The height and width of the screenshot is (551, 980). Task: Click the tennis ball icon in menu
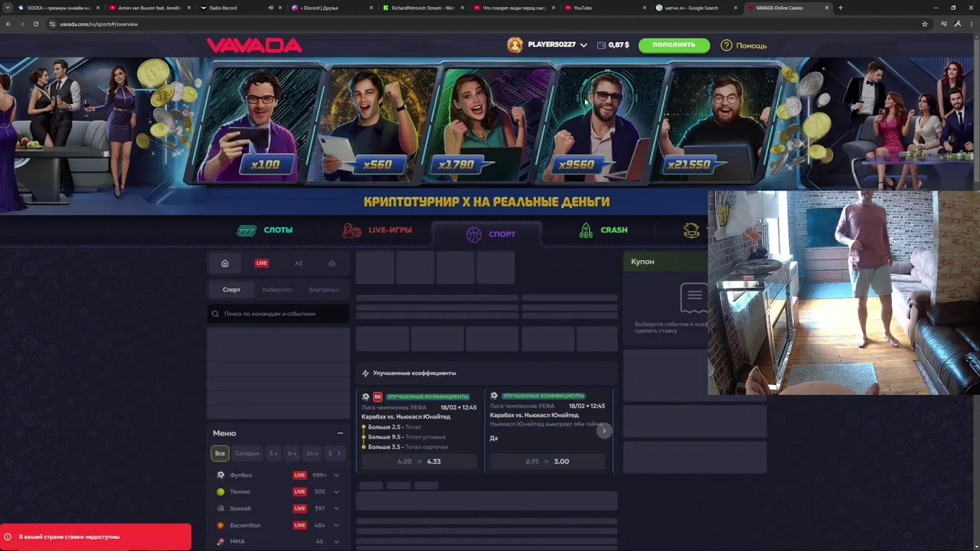(220, 492)
